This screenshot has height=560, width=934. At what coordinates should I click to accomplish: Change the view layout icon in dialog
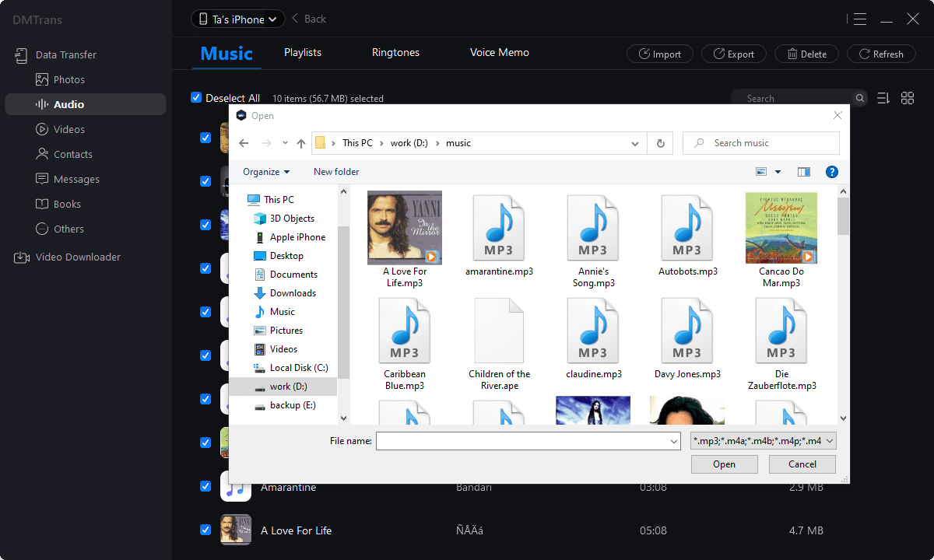pos(761,172)
